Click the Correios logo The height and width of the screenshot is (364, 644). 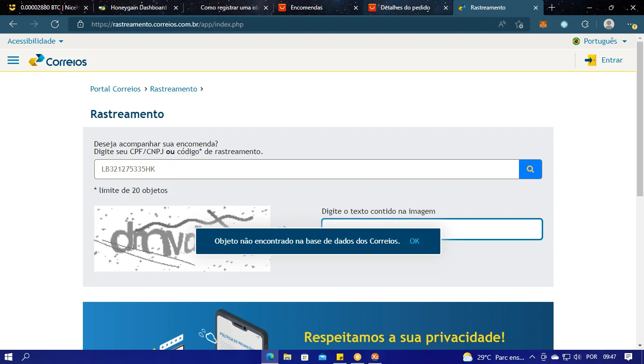[x=58, y=61]
